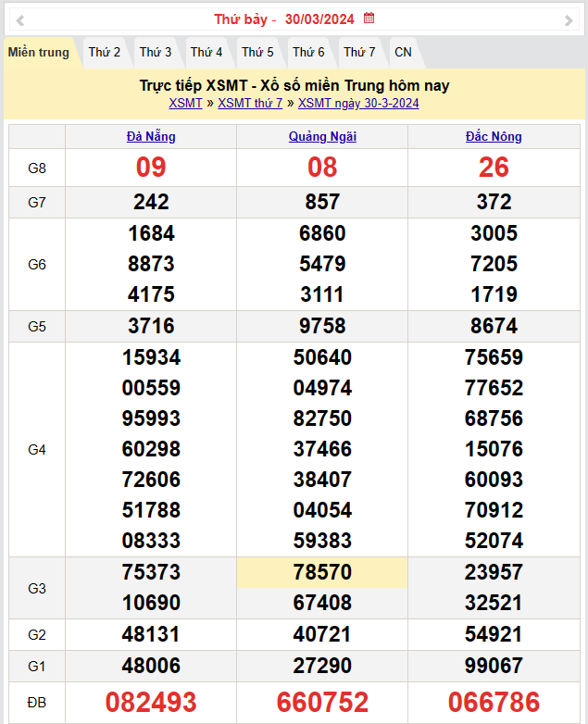The width and height of the screenshot is (588, 724).
Task: Click the next day right arrow
Action: (568, 19)
